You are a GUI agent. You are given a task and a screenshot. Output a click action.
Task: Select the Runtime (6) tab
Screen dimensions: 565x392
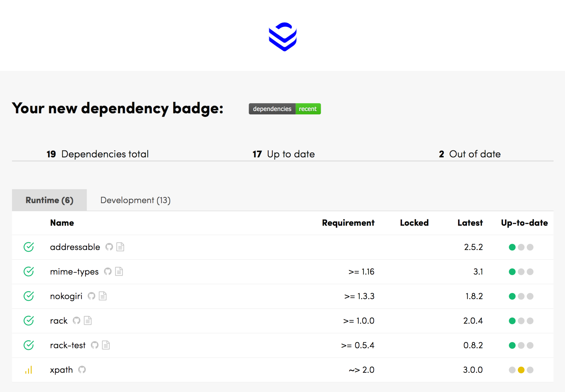point(49,200)
